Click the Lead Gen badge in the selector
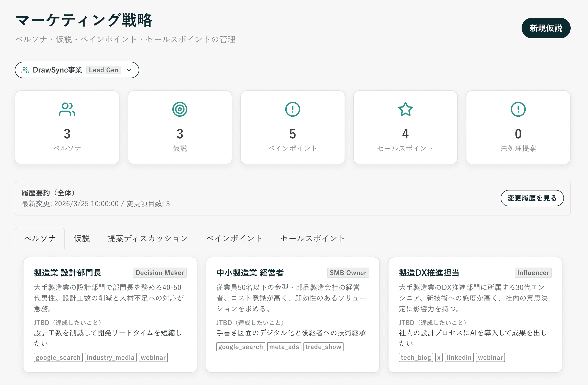The width and height of the screenshot is (588, 385). (103, 70)
